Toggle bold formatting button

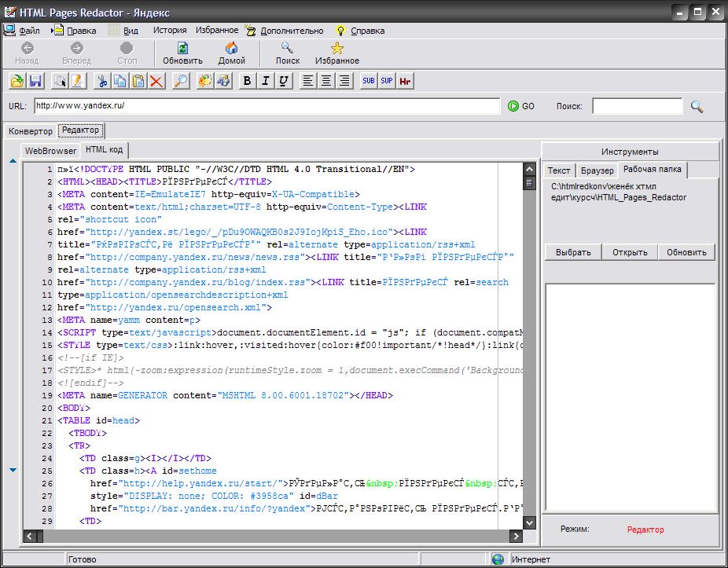click(x=247, y=81)
